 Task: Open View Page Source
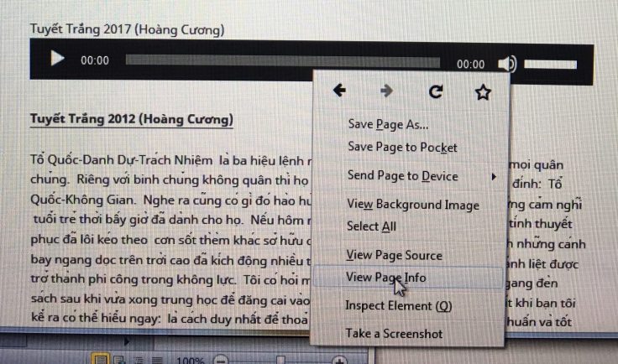tap(394, 255)
